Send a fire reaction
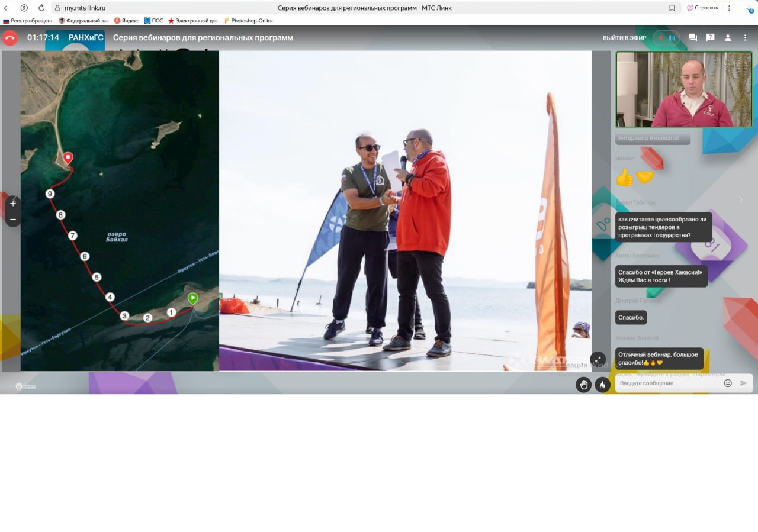Viewport: 758px width, 532px height. [x=602, y=385]
